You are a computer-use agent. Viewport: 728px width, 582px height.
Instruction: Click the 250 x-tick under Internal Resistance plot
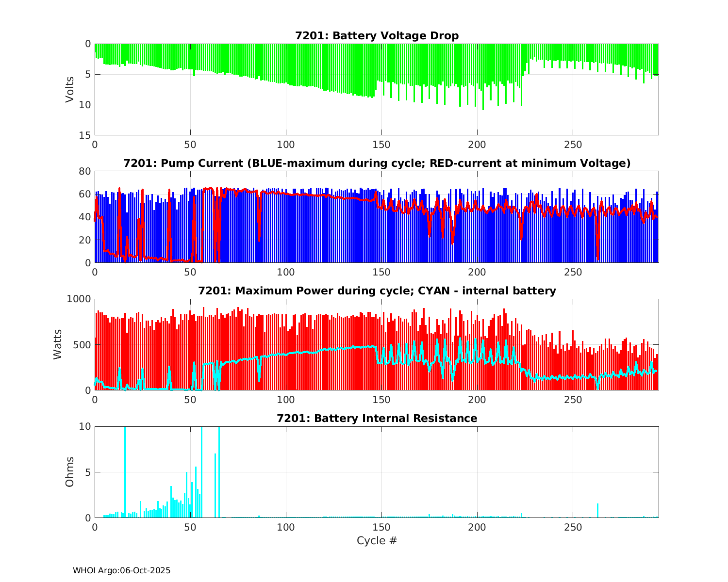pos(573,528)
